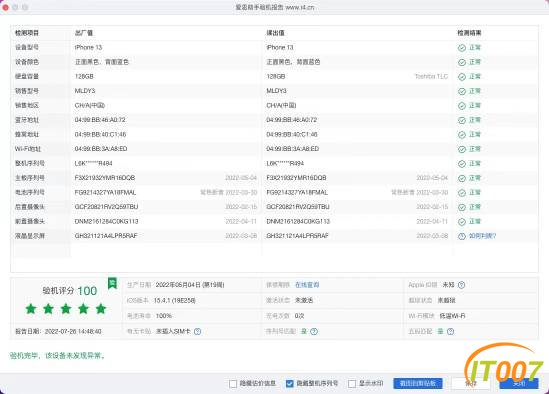Click the read value column header
This screenshot has height=394, width=549.
point(276,33)
